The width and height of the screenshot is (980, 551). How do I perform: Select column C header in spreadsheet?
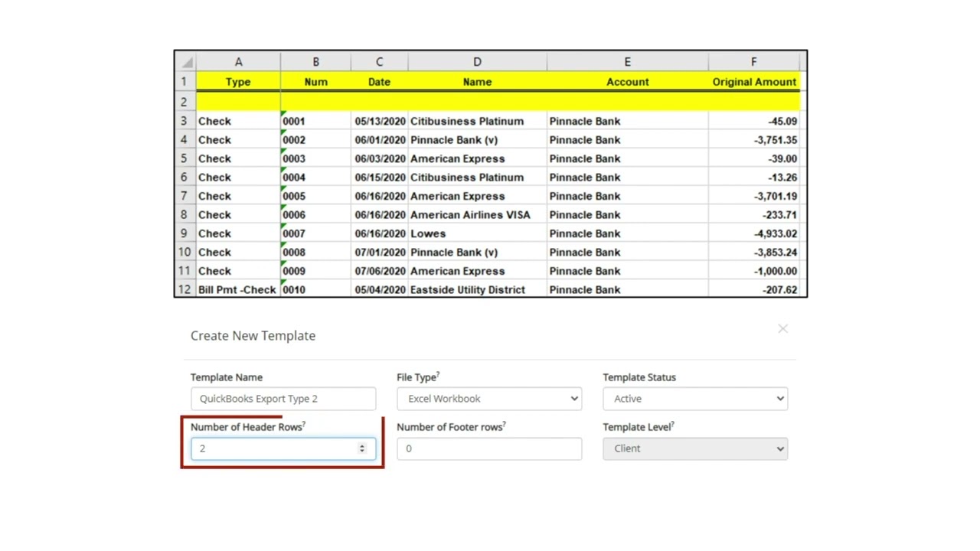click(x=379, y=62)
